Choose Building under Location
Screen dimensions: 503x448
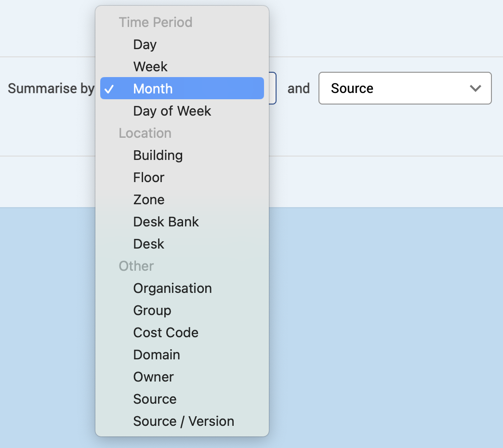click(158, 155)
